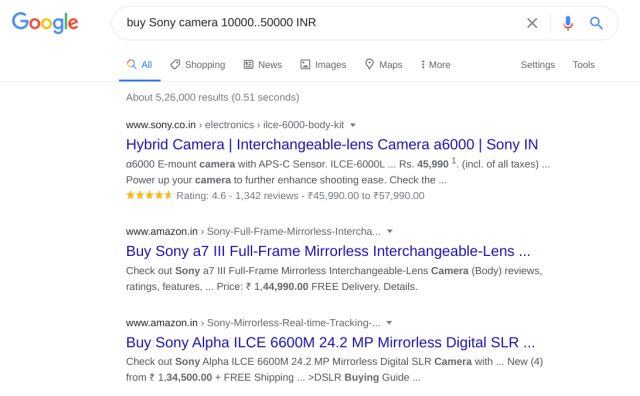
Task: Clear the search query with X
Action: click(x=532, y=23)
